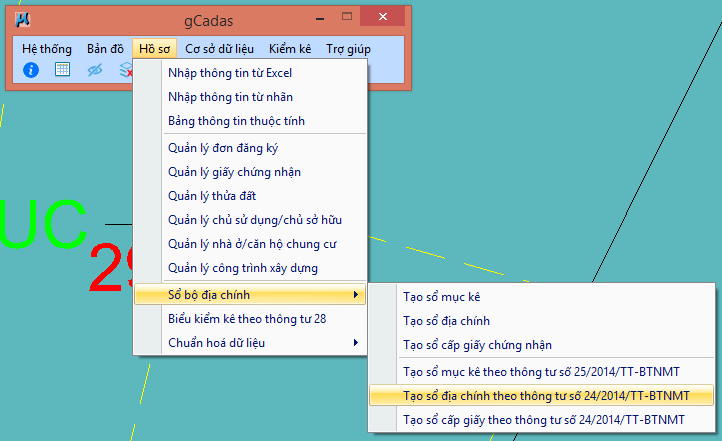Maximize the gCadas window
Viewport: 722px width, 441px height.
(x=347, y=17)
